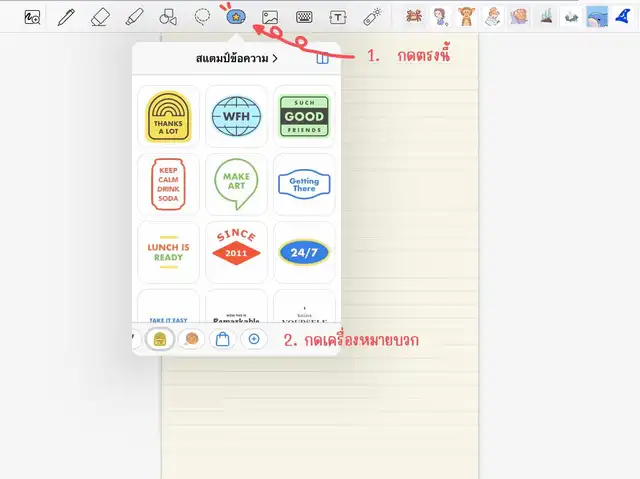Viewport: 640px width, 479px height.
Task: Insert the WFH globe sticker
Action: [x=236, y=116]
